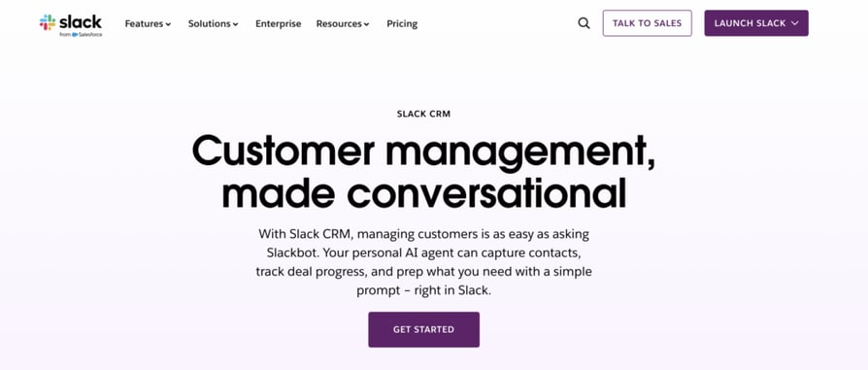The height and width of the screenshot is (370, 868).
Task: Expand the Features chevron arrow
Action: [x=168, y=24]
